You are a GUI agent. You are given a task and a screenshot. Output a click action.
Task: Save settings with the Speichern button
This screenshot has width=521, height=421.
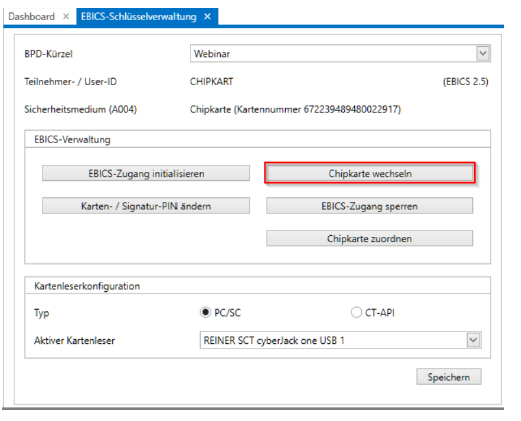point(449,377)
